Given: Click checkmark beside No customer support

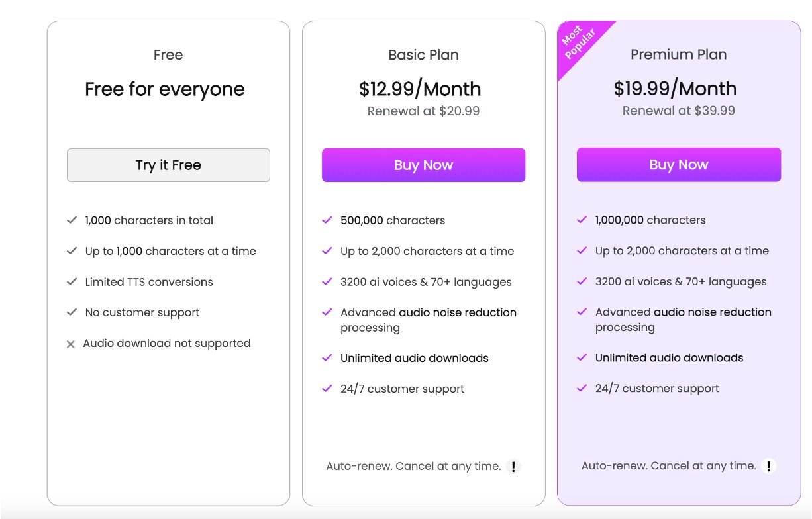Looking at the screenshot, I should (x=72, y=312).
